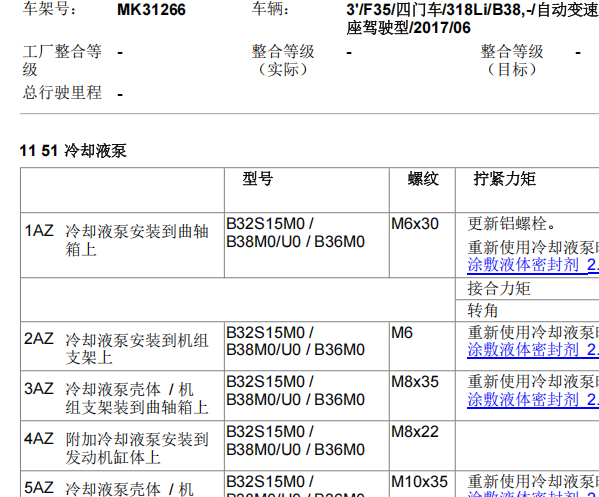Click the 拧紧力矩 column header
This screenshot has width=599, height=497.
click(x=505, y=179)
